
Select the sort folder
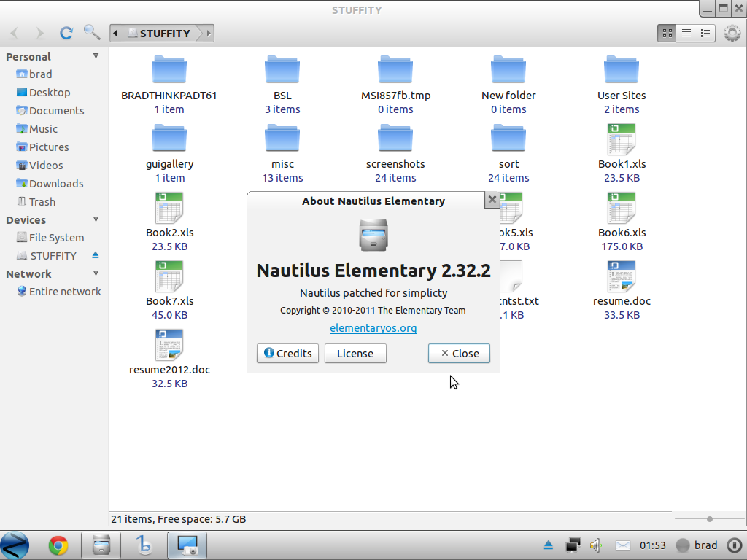coord(508,139)
